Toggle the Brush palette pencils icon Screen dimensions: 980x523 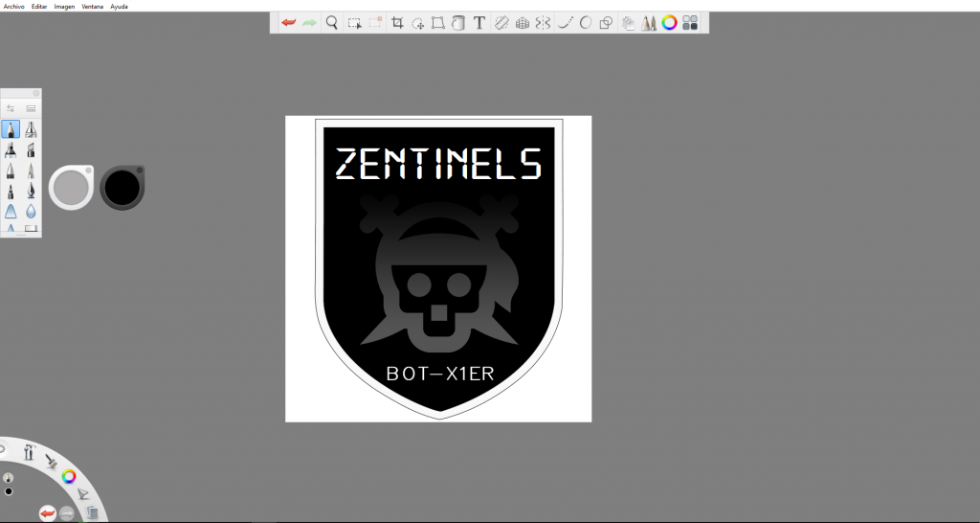click(648, 23)
